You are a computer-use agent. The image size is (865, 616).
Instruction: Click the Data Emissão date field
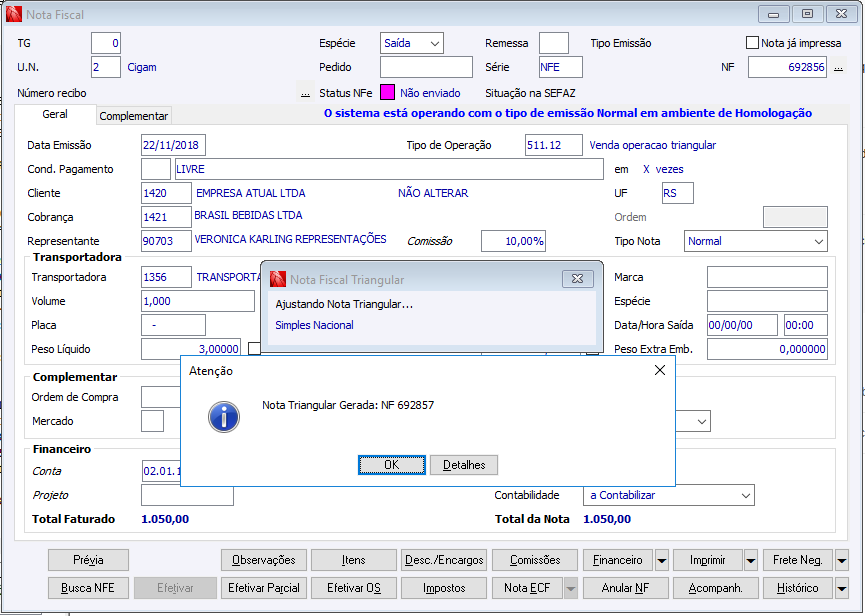(173, 146)
